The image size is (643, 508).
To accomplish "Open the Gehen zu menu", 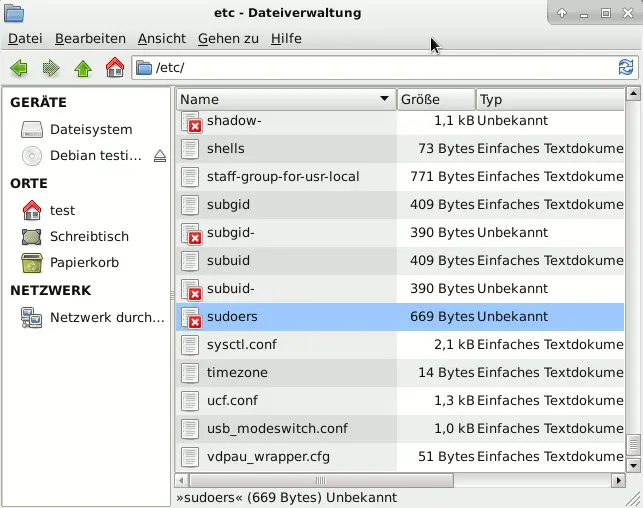I will 228,38.
